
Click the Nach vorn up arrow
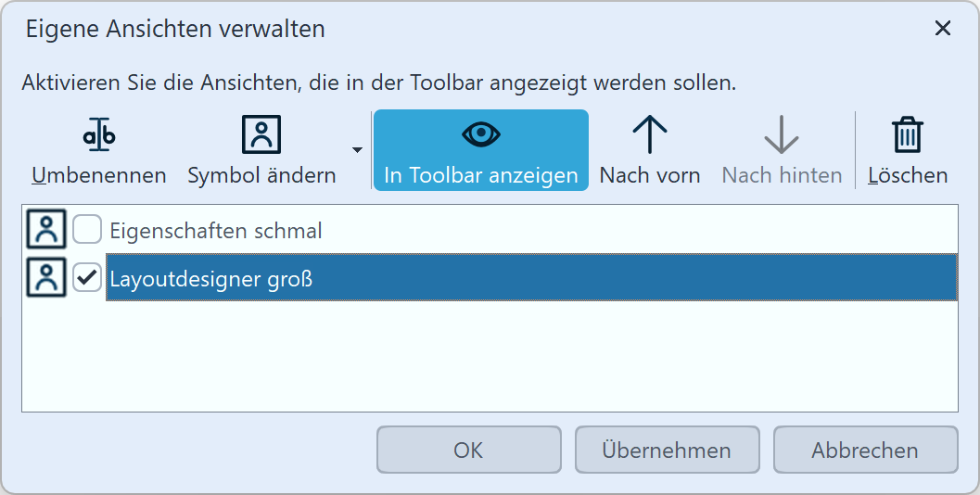click(650, 135)
